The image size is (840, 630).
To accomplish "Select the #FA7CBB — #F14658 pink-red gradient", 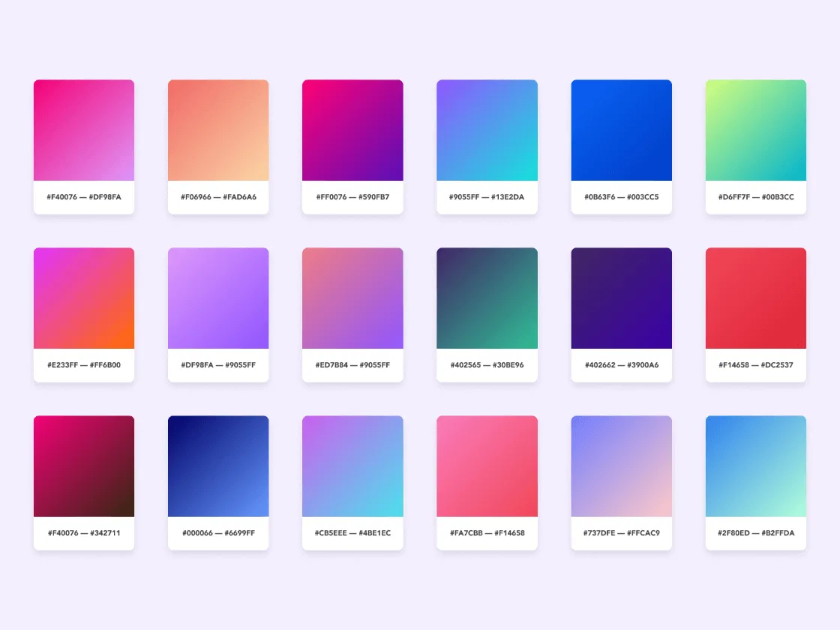I will click(x=487, y=465).
